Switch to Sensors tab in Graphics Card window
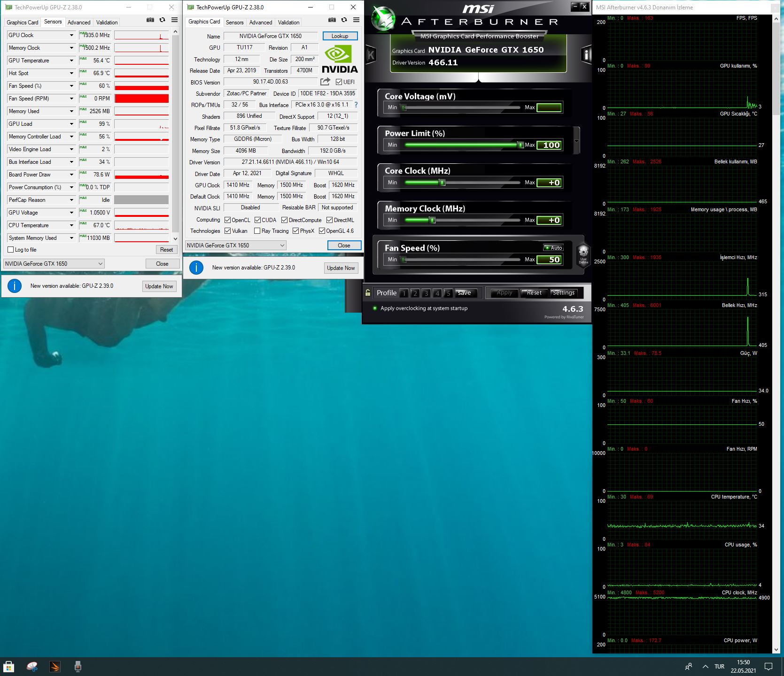Image resolution: width=784 pixels, height=676 pixels. [x=234, y=22]
